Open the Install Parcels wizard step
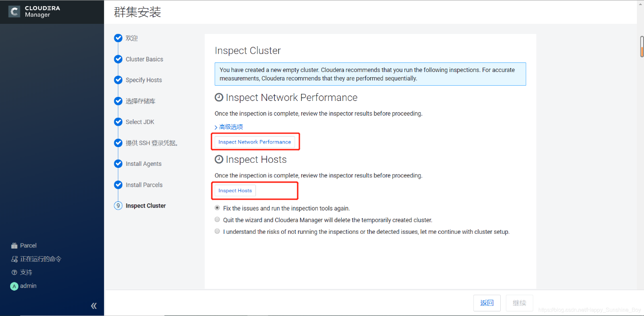The width and height of the screenshot is (644, 316). [x=144, y=185]
